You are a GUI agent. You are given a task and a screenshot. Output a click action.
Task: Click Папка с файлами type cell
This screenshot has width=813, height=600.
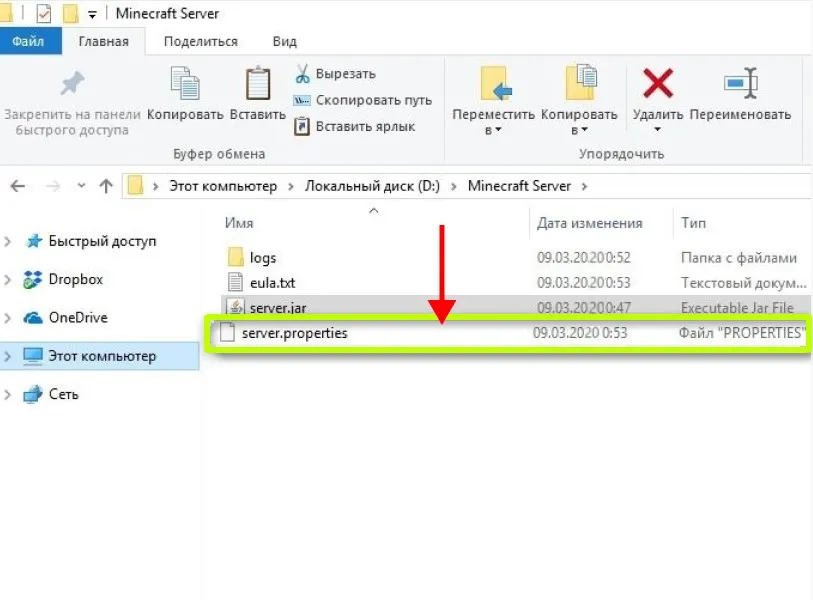(739, 258)
